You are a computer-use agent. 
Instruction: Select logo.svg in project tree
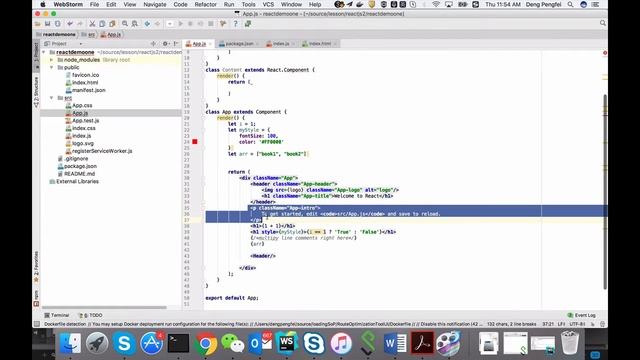click(80, 144)
